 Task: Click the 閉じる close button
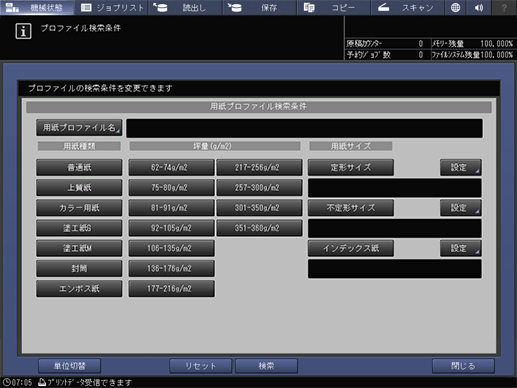tap(463, 366)
